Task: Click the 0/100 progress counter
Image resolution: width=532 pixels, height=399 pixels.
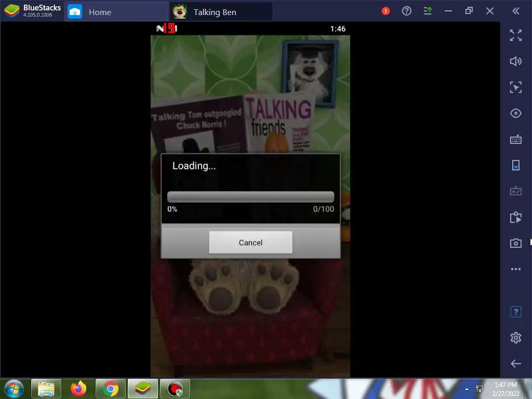Action: (323, 209)
